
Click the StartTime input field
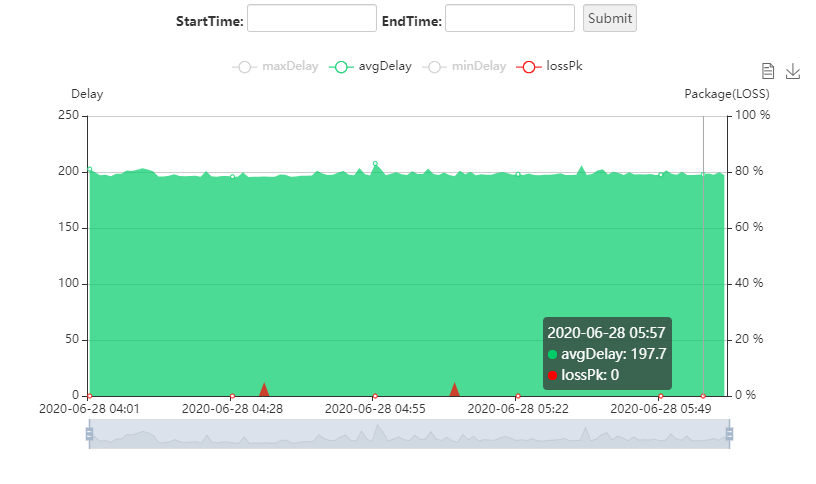(312, 18)
